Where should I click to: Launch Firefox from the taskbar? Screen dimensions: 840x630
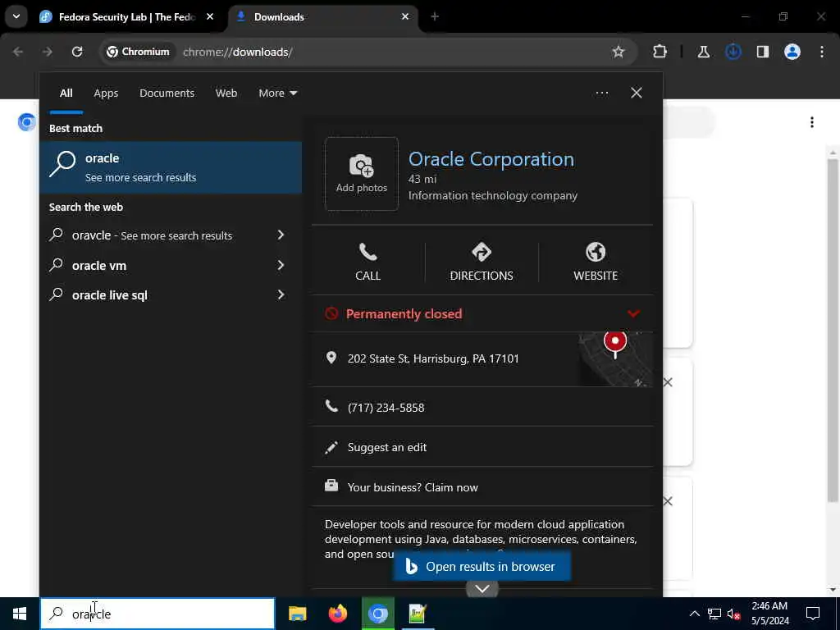337,614
